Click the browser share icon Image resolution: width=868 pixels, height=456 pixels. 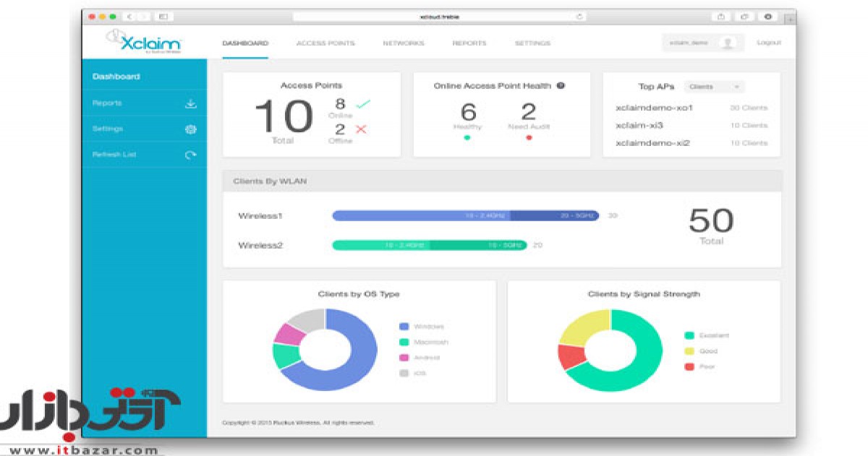pos(722,16)
